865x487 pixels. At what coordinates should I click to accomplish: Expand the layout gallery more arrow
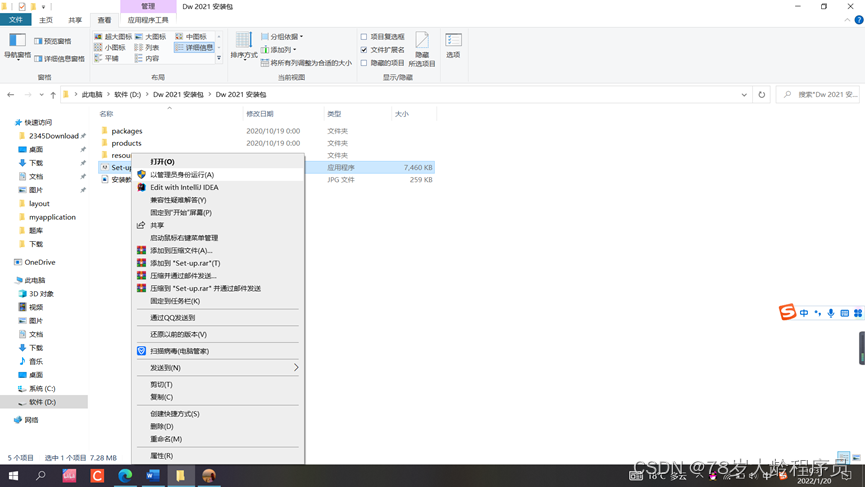[x=219, y=58]
